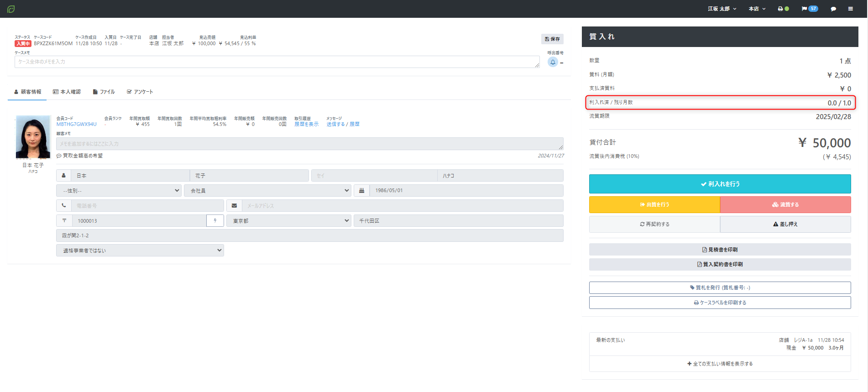Click the 利入れを行う button
The width and height of the screenshot is (868, 392).
(x=720, y=184)
